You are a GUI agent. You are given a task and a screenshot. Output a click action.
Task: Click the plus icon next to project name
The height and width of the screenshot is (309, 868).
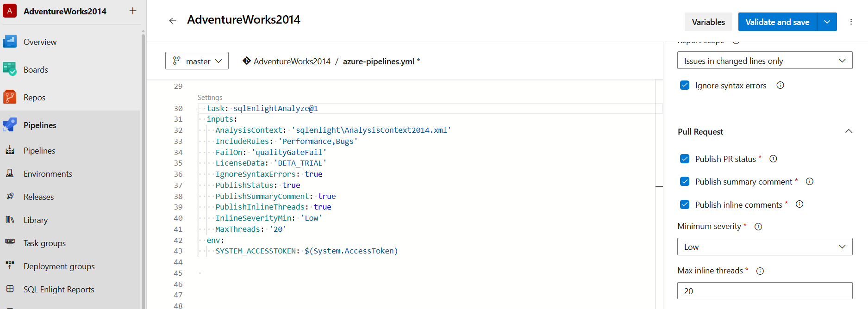[x=133, y=11]
